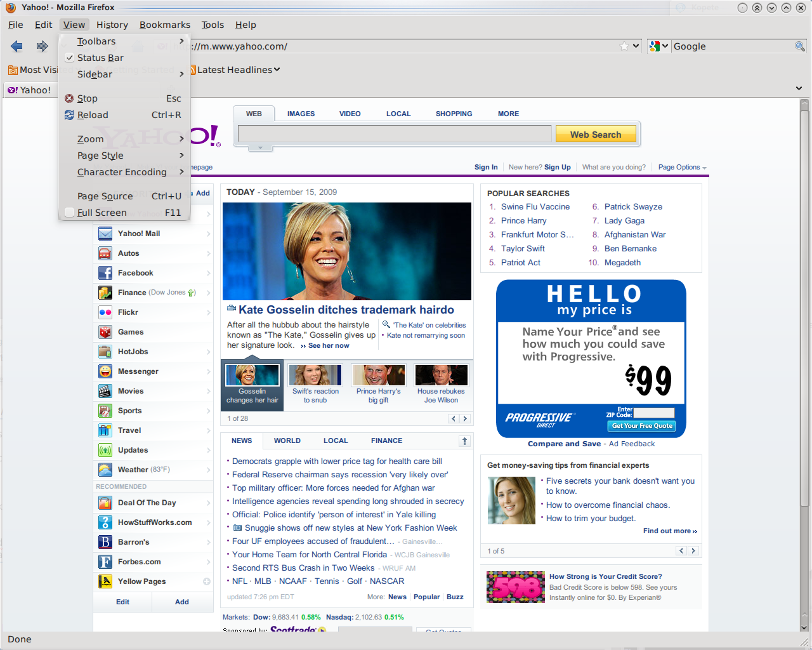The height and width of the screenshot is (650, 812).
Task: Expand the Character Encoding submenu
Action: coord(124,172)
